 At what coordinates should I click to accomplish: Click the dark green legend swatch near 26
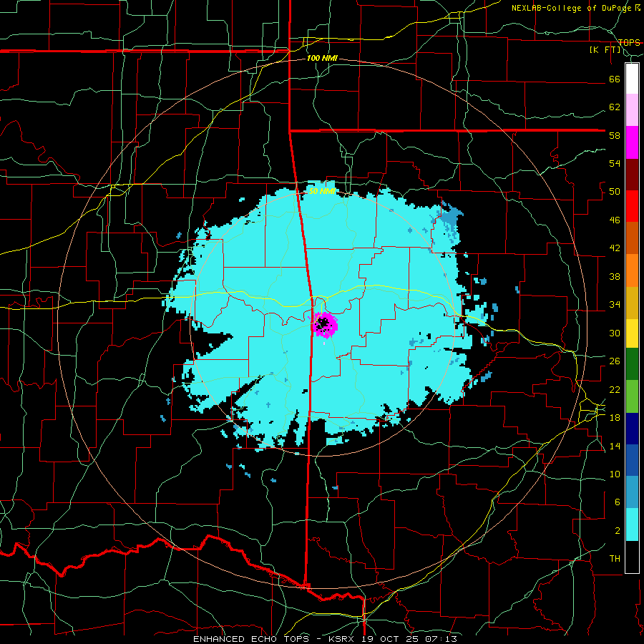click(x=632, y=364)
